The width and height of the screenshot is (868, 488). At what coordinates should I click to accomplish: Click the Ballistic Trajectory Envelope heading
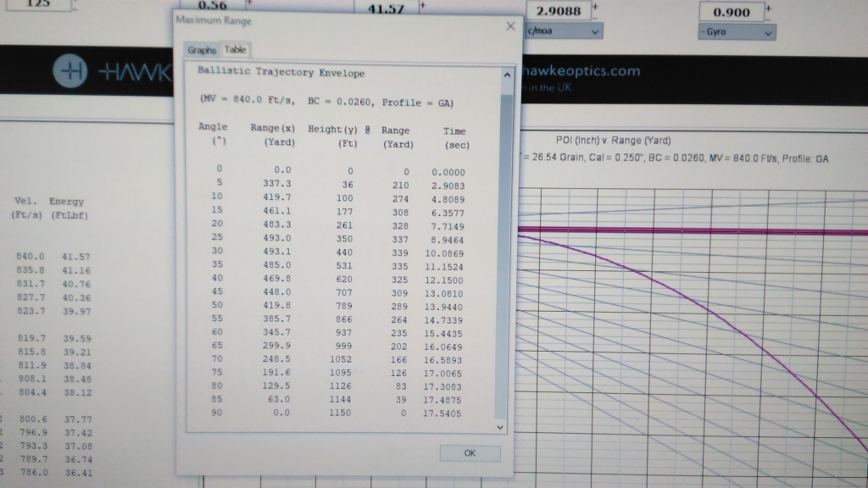pos(281,73)
